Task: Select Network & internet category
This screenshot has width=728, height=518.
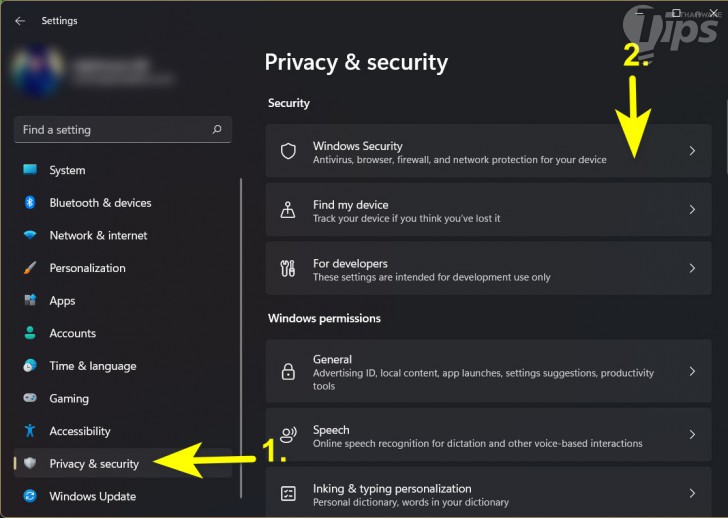Action: [x=98, y=235]
